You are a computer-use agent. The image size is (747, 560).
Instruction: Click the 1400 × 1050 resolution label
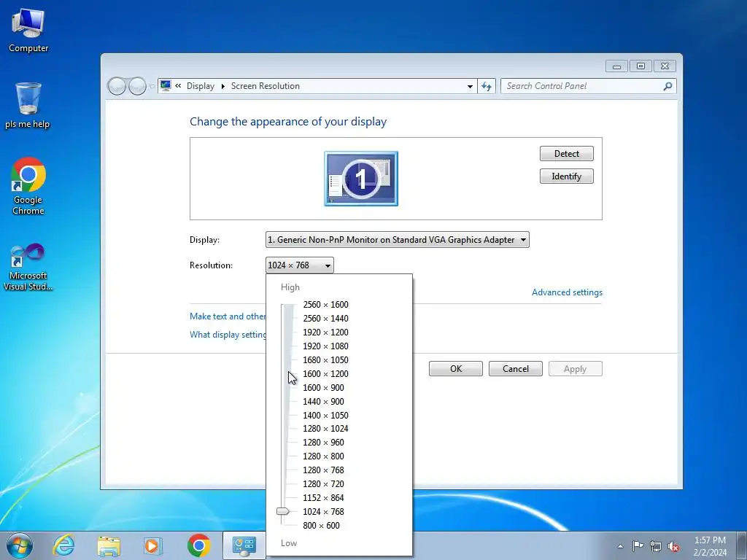(325, 415)
